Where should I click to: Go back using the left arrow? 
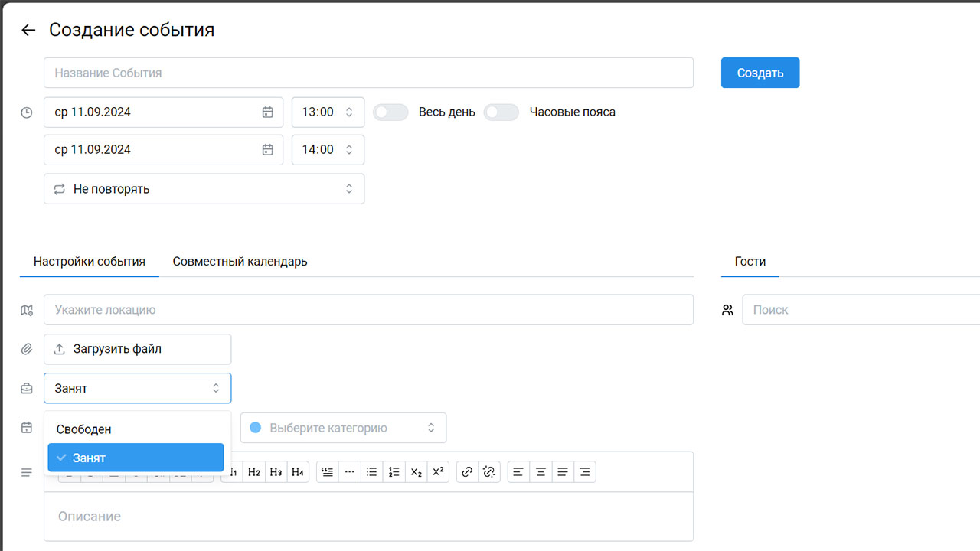click(x=28, y=31)
